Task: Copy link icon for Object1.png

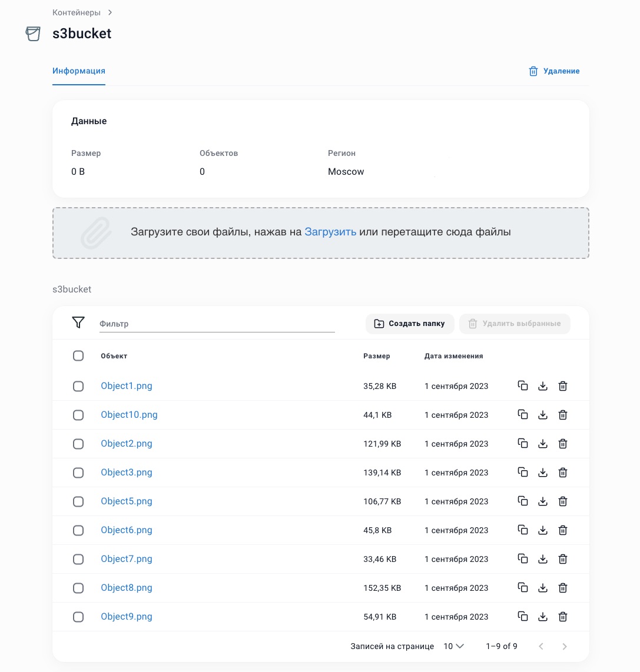Action: pos(522,386)
